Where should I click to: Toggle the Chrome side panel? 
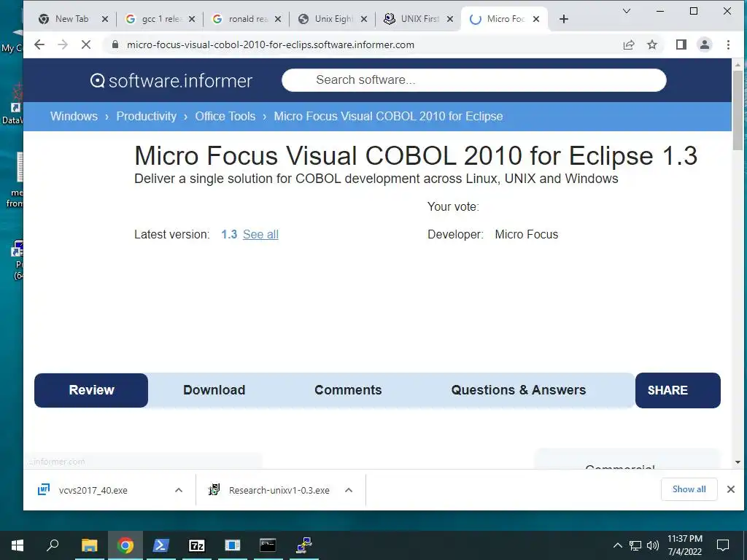[x=681, y=44]
